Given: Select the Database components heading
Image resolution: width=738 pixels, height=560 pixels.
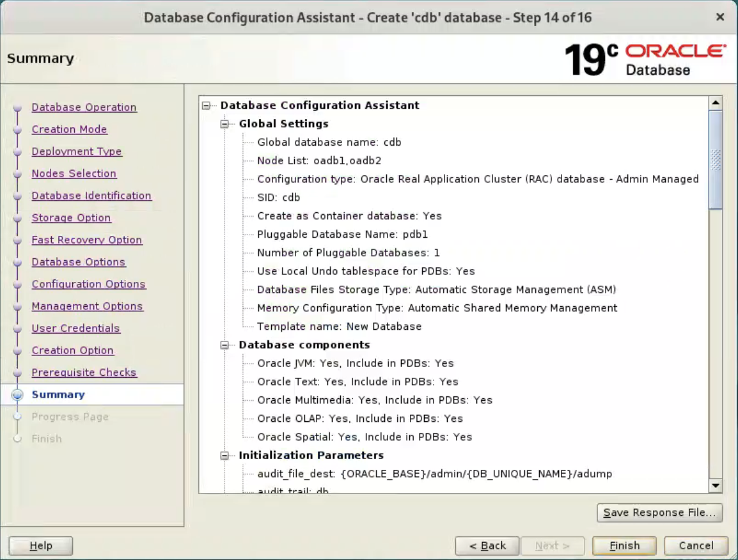Looking at the screenshot, I should [304, 345].
